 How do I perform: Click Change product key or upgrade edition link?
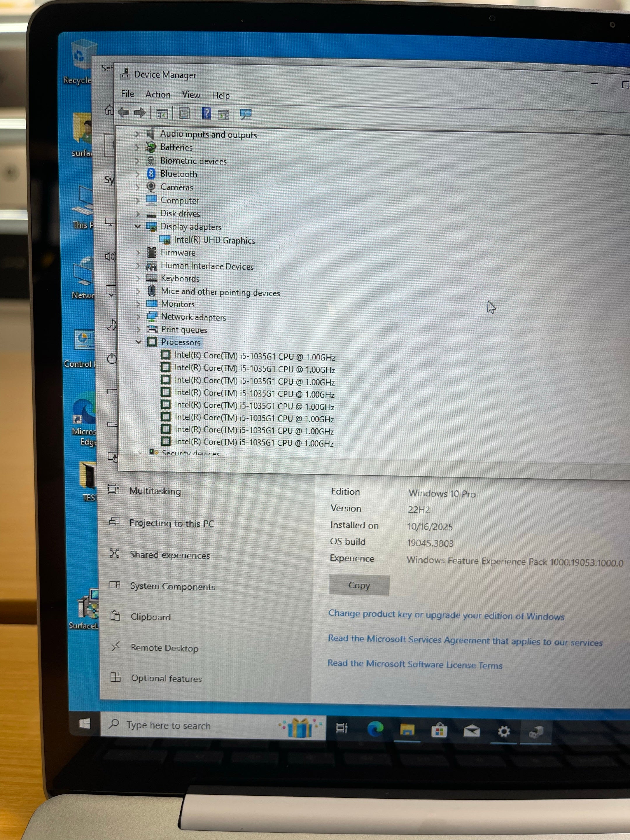446,615
